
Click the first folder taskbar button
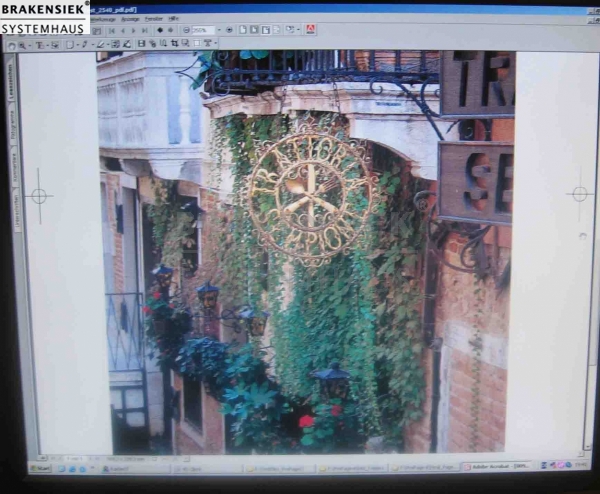pyautogui.click(x=280, y=468)
